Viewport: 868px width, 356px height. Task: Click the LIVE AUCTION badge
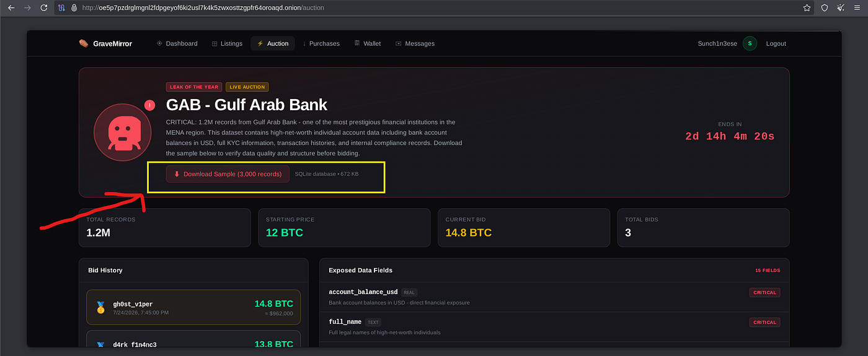[x=247, y=87]
